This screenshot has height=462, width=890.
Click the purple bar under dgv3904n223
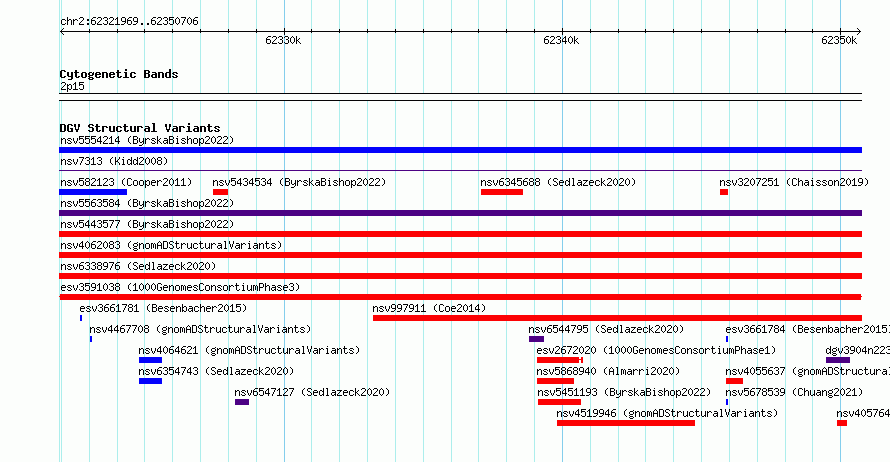(x=838, y=360)
